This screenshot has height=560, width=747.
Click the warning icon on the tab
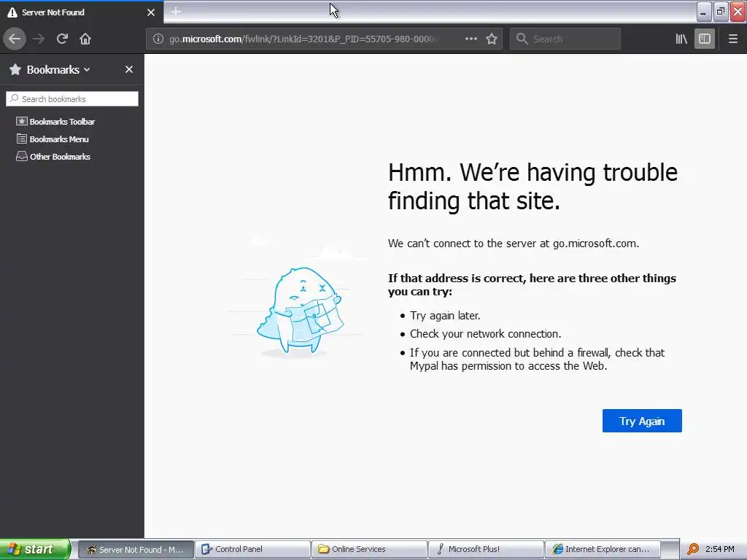pyautogui.click(x=12, y=12)
